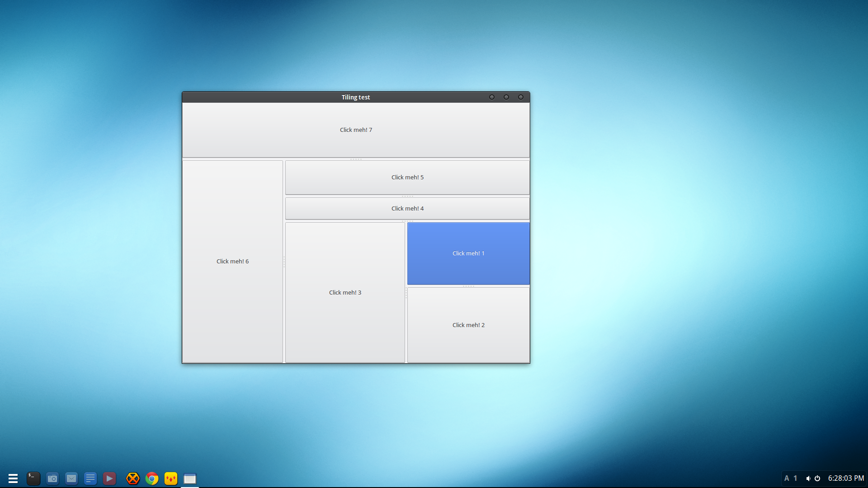The width and height of the screenshot is (868, 488).
Task: Open the power button menu
Action: (x=817, y=478)
